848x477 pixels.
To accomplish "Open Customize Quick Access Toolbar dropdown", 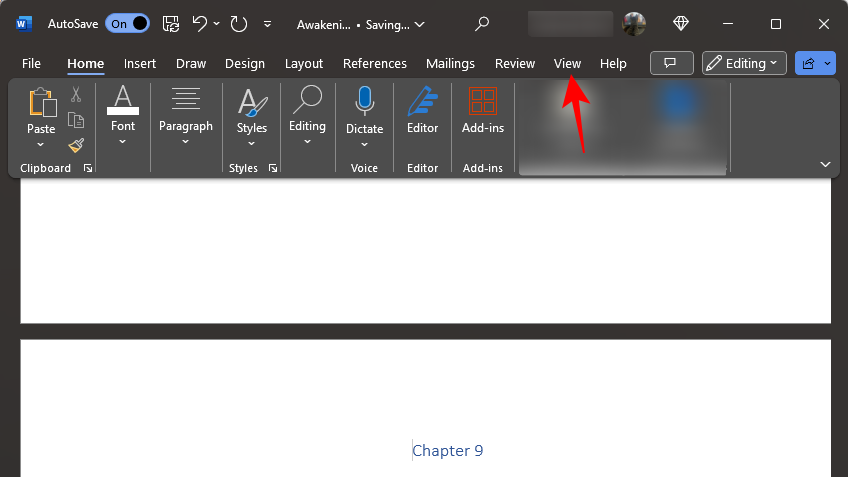I will click(267, 24).
